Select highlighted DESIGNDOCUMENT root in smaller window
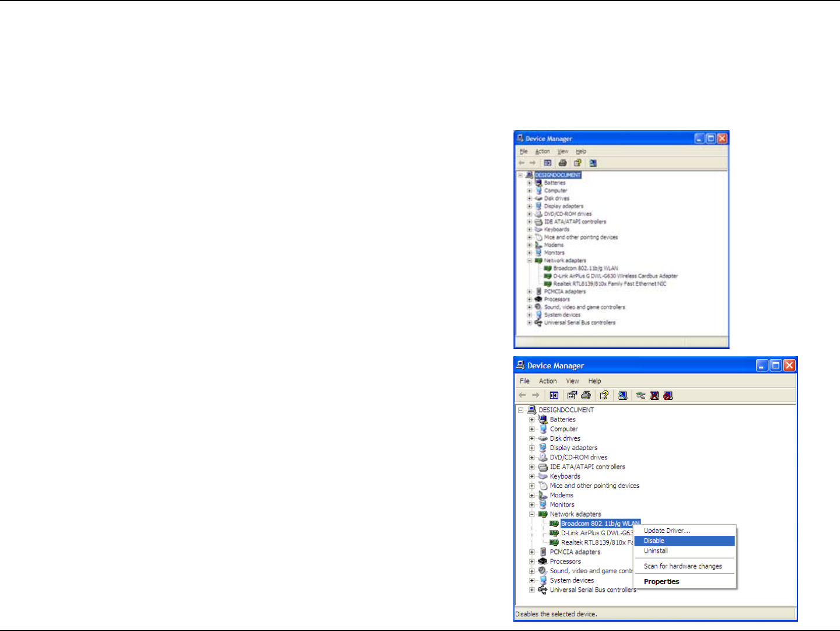Screen dimensions: 840x631 [558, 175]
